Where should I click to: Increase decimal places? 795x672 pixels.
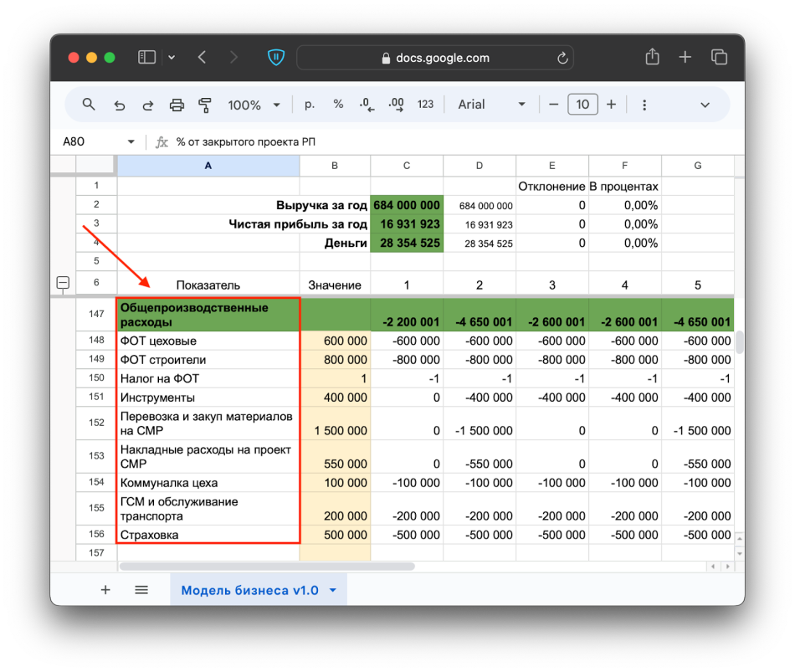tap(396, 105)
